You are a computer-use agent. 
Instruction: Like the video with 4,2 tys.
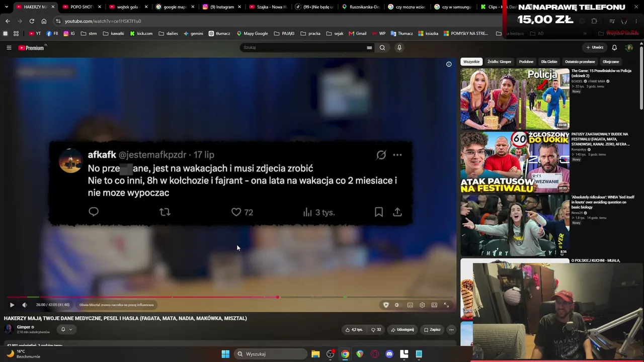pos(354,330)
